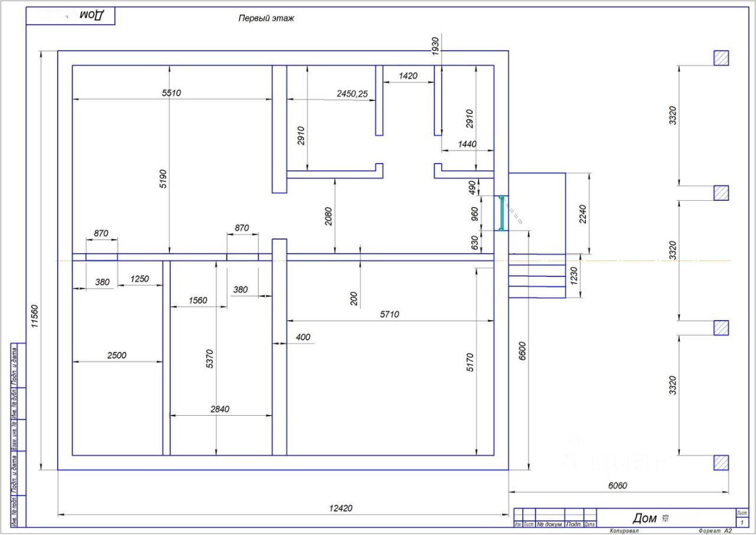Select the 'Первый этаж' title text
The width and height of the screenshot is (756, 535).
point(266,18)
